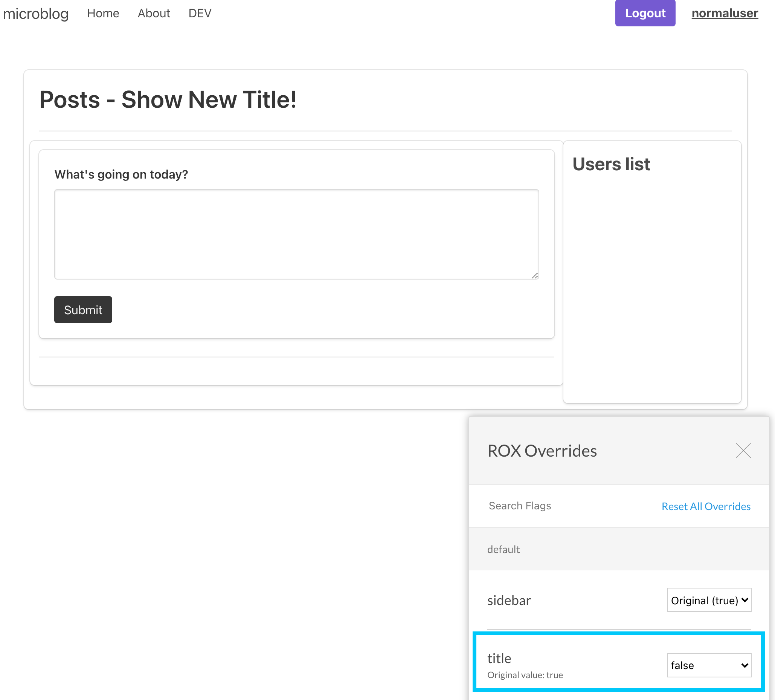775x700 pixels.
Task: Open the title flag value dropdown
Action: point(709,665)
